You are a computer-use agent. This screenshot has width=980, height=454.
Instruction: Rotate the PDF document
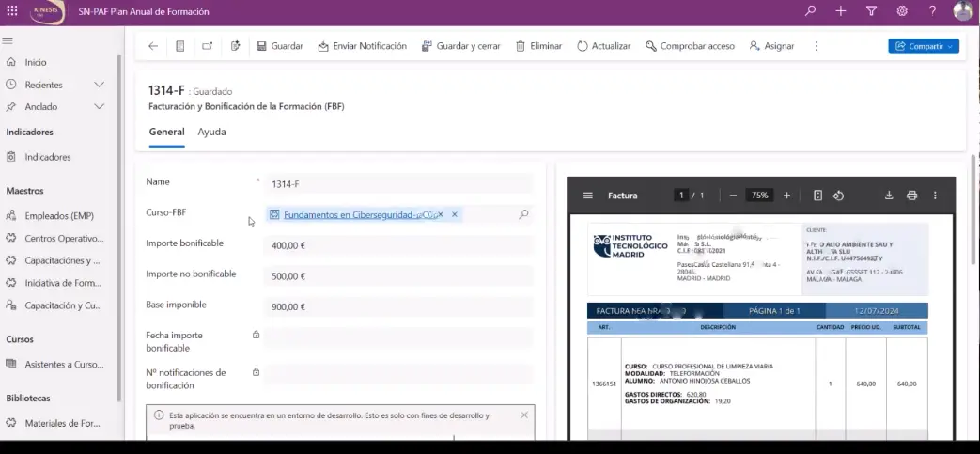click(839, 196)
